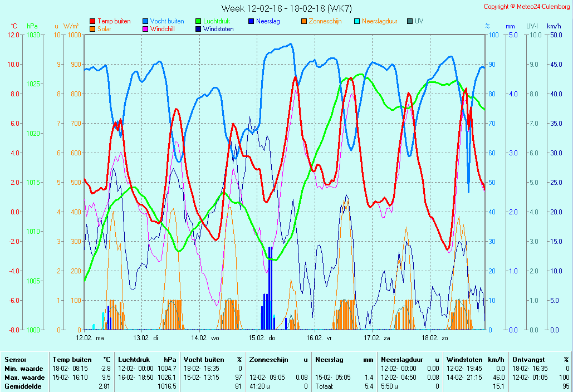Click the blue Vocht buiten legend swatch
Viewport: 573px width, 392px height.
[x=145, y=21]
